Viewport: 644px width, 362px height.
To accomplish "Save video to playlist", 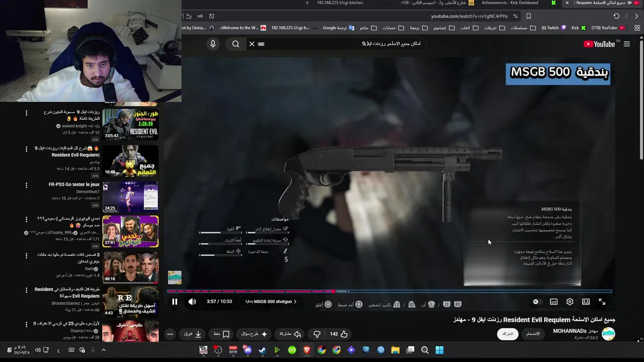I will (x=222, y=334).
